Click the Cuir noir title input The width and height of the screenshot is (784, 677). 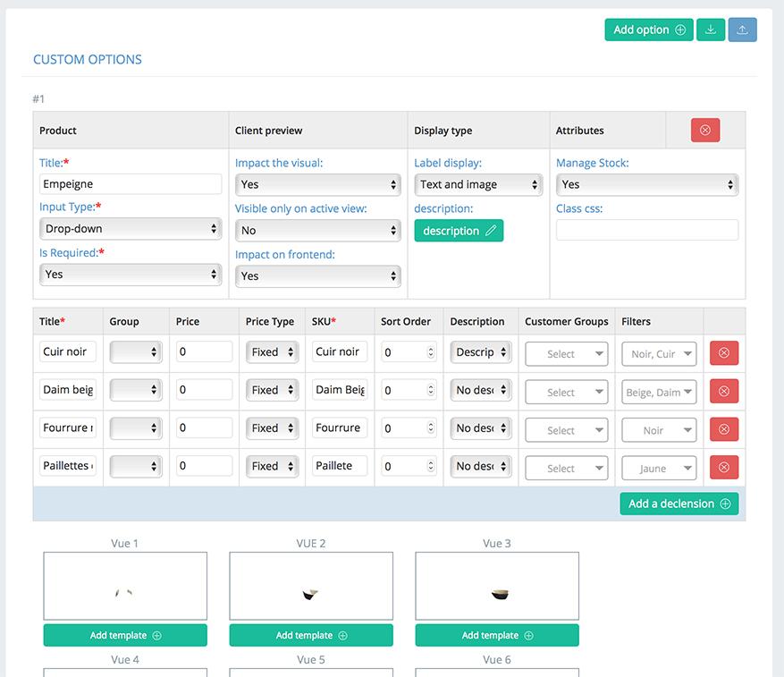68,351
